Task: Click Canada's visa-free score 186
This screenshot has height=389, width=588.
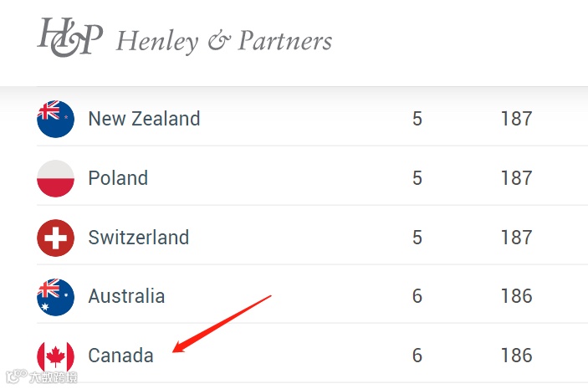Action: [x=517, y=356]
